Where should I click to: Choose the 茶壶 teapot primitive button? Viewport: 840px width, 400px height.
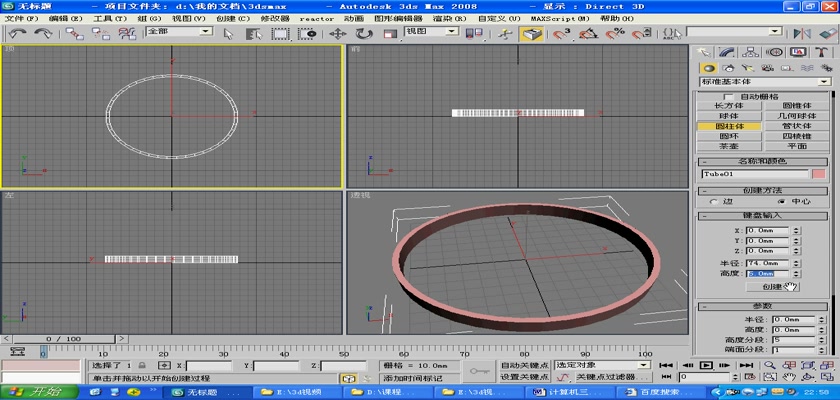729,146
